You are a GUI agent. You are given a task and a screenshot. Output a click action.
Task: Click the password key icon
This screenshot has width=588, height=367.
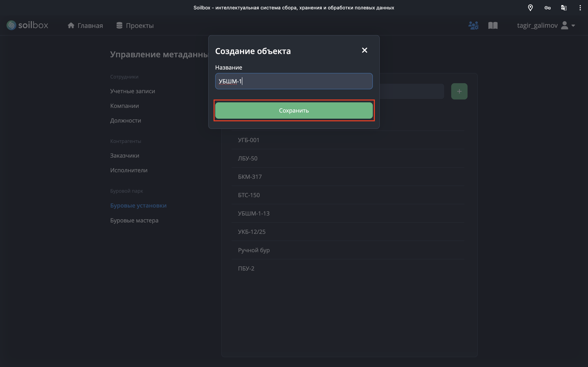[x=547, y=8]
